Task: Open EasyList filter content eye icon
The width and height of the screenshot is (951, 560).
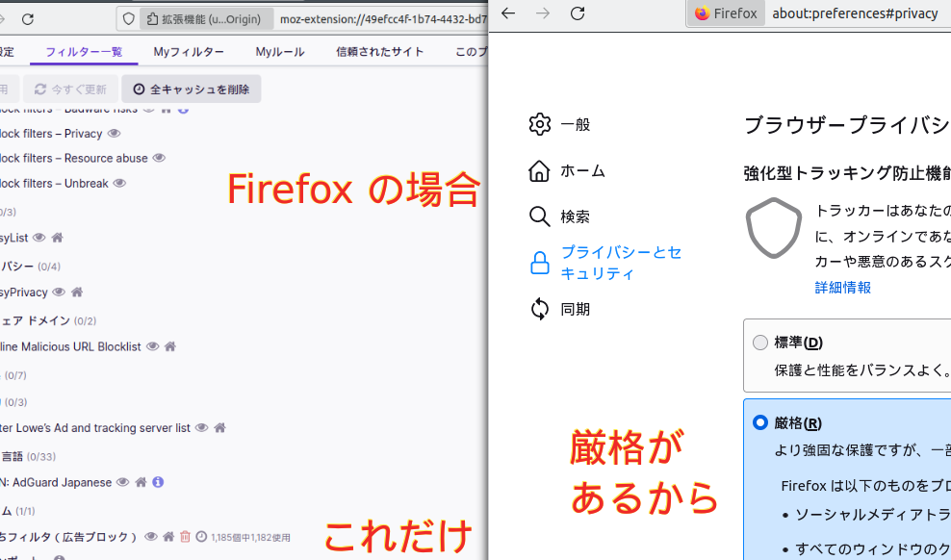Action: 39,238
